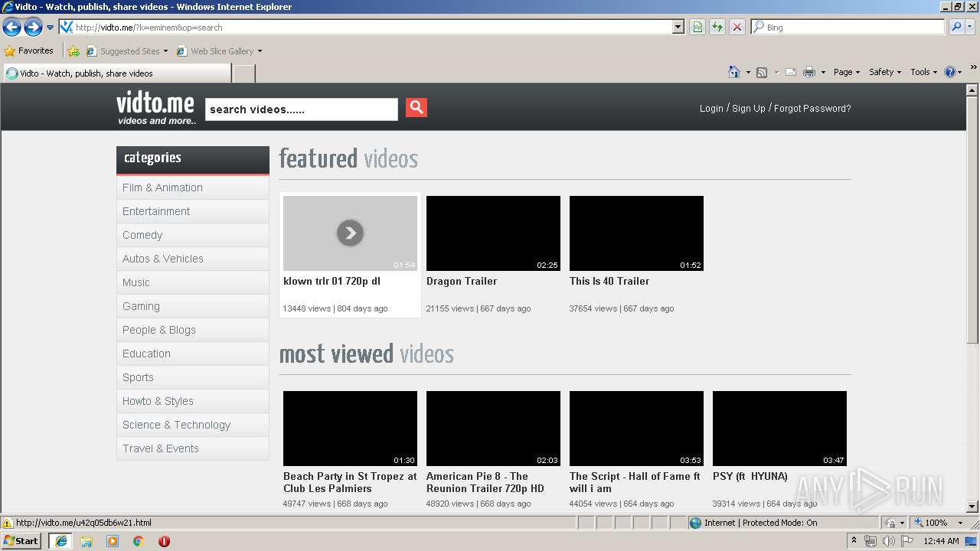
Task: Open the Sports category
Action: pyautogui.click(x=193, y=377)
